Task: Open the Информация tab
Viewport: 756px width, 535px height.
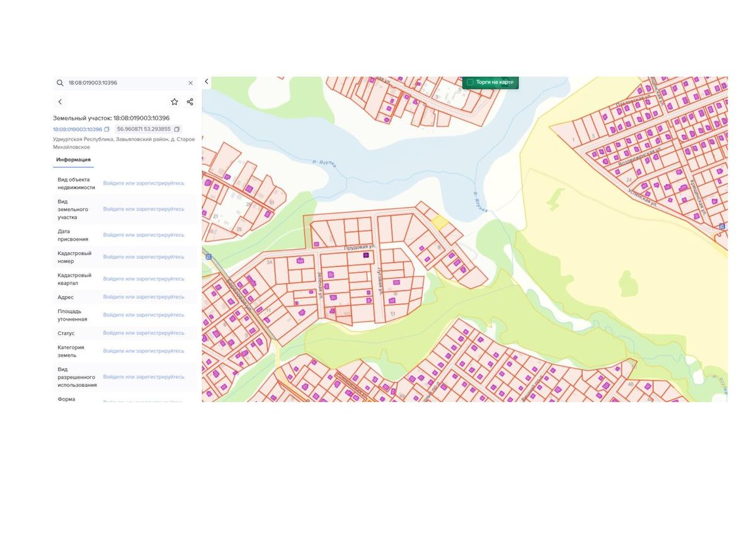Action: coord(73,159)
